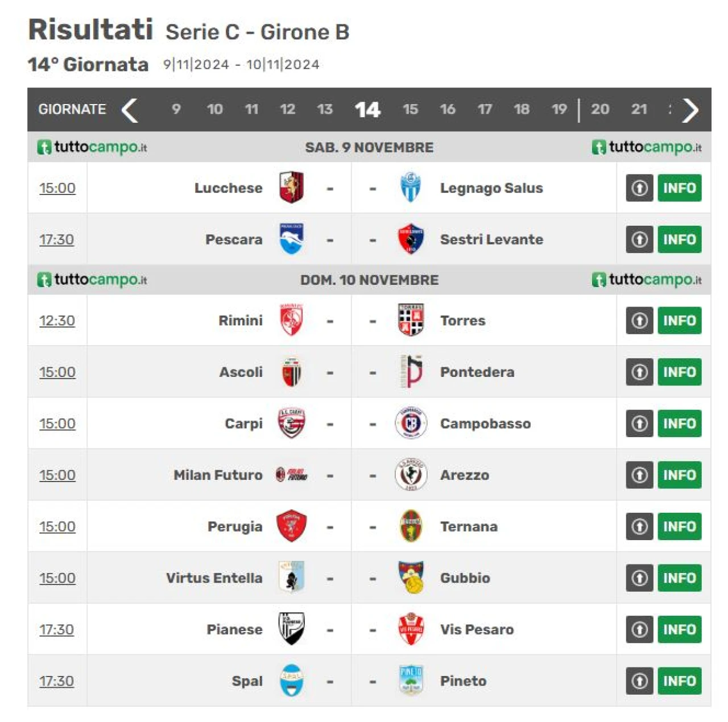
Task: Show next giornate with right chevron
Action: point(690,110)
